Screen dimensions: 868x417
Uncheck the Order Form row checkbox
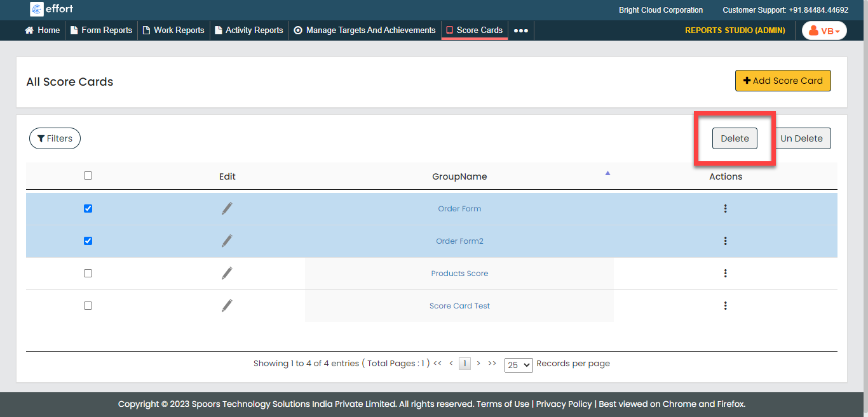(x=88, y=208)
